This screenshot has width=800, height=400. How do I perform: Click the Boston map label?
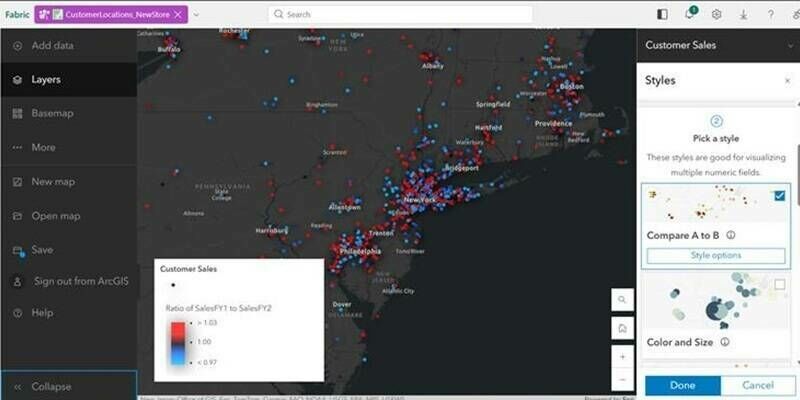[x=571, y=87]
